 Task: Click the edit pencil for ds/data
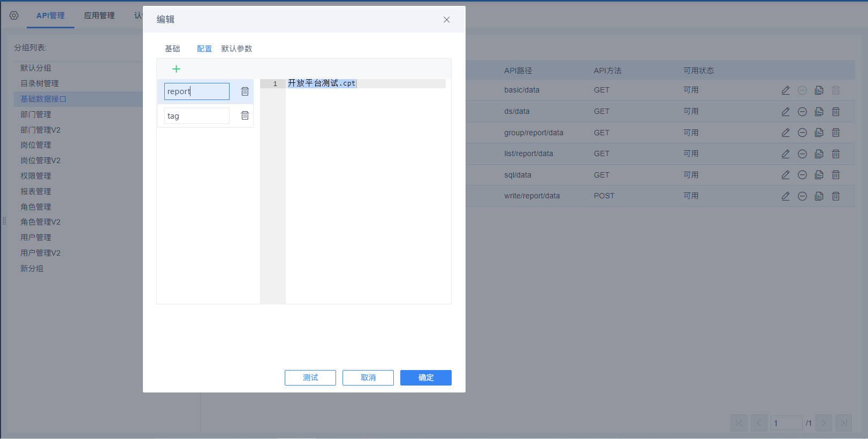[785, 112]
